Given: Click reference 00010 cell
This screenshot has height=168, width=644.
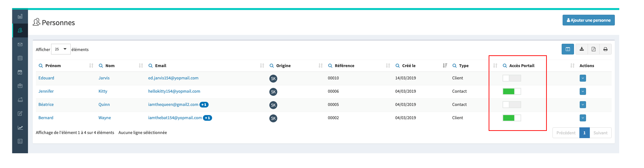Looking at the screenshot, I should tap(333, 78).
